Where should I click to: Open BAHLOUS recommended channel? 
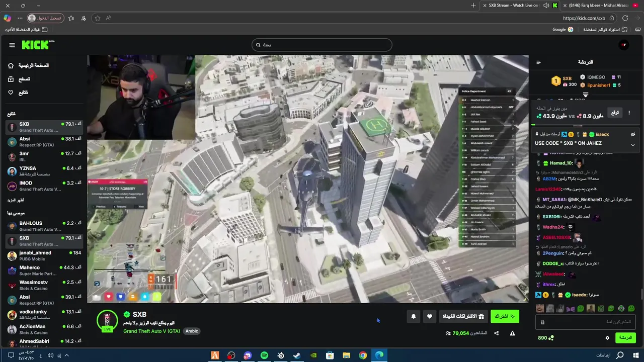(44, 226)
